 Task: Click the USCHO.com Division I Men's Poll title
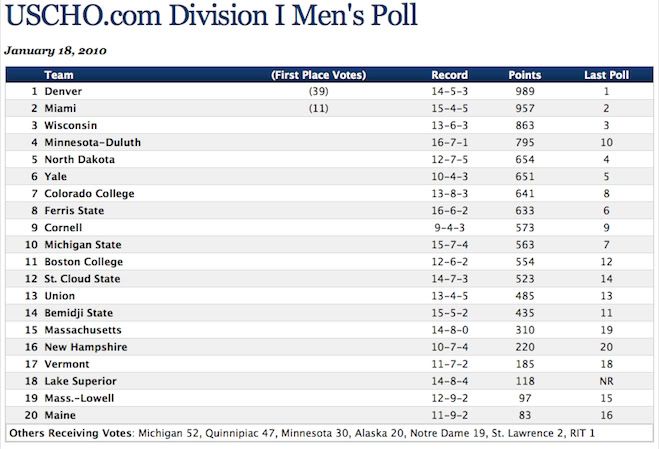(212, 17)
